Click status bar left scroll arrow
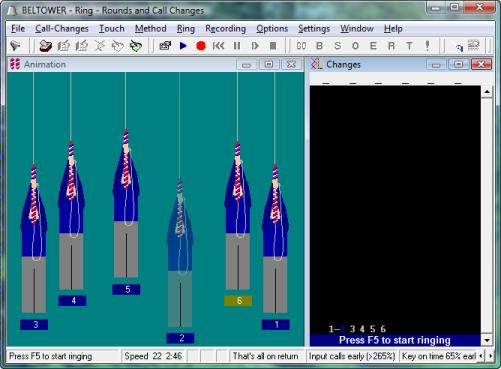This screenshot has width=501, height=369. [x=481, y=356]
